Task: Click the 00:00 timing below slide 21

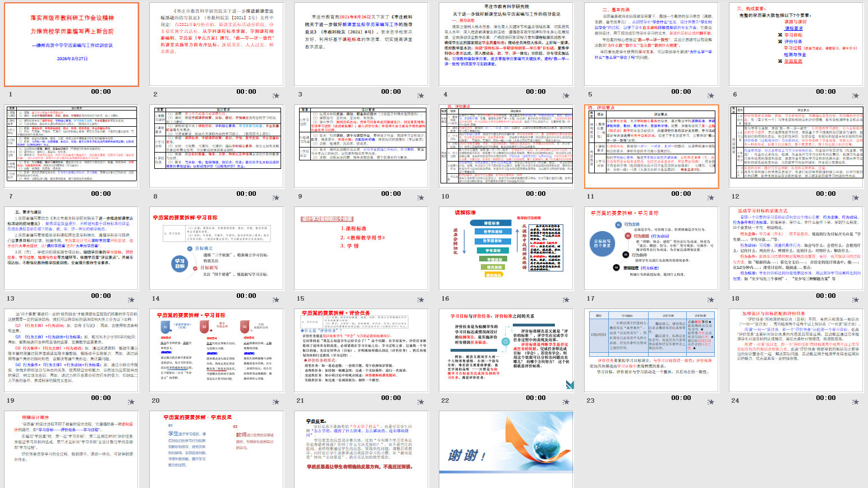Action: (391, 398)
